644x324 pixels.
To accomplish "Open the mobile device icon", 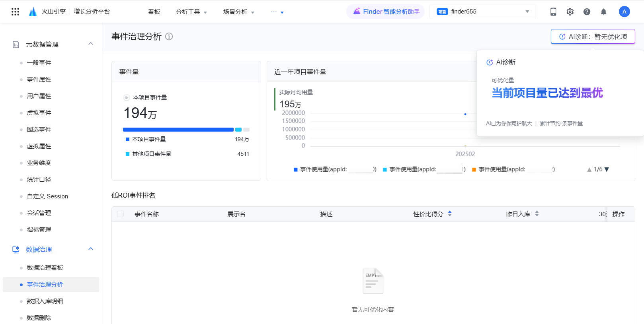I will tap(553, 12).
